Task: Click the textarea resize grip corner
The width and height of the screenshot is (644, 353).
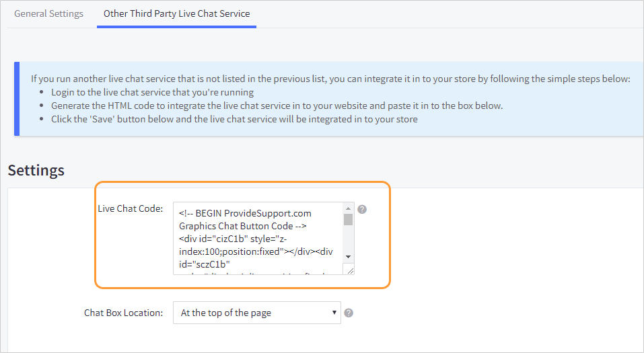Action: pyautogui.click(x=350, y=270)
